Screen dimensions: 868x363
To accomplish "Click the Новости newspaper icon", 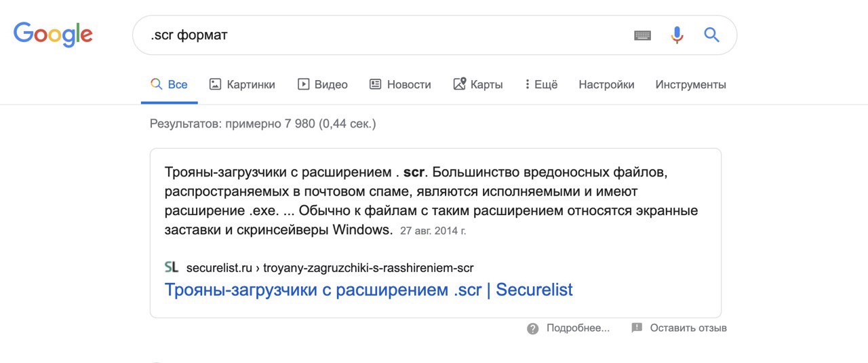I will tap(375, 84).
